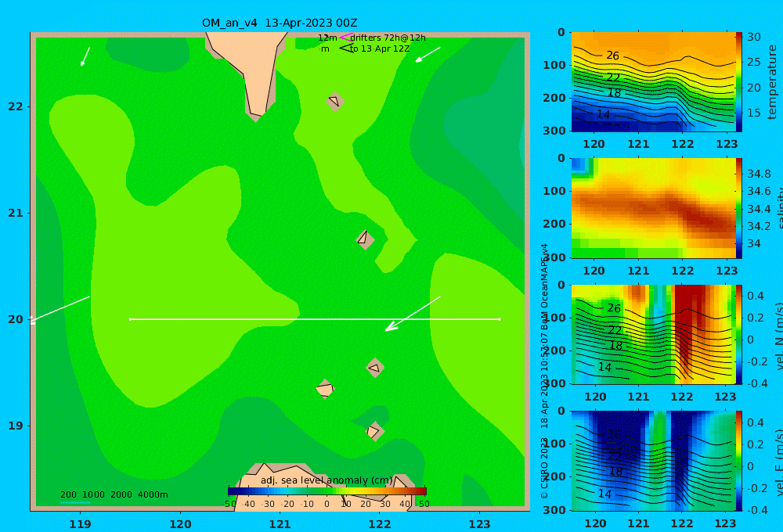Click the vel. N (m/s) colorbar
Screen dimensions: 783x532
point(738,334)
